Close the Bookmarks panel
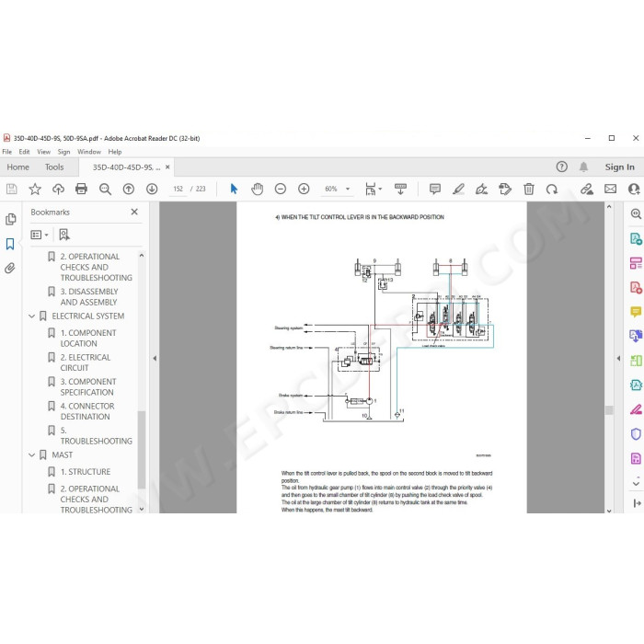 pyautogui.click(x=134, y=212)
